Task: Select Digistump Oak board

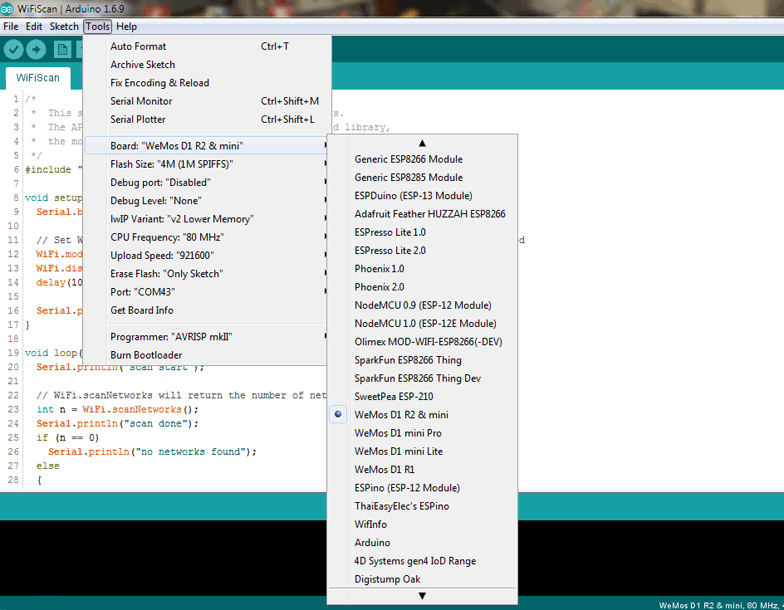Action: point(422,579)
